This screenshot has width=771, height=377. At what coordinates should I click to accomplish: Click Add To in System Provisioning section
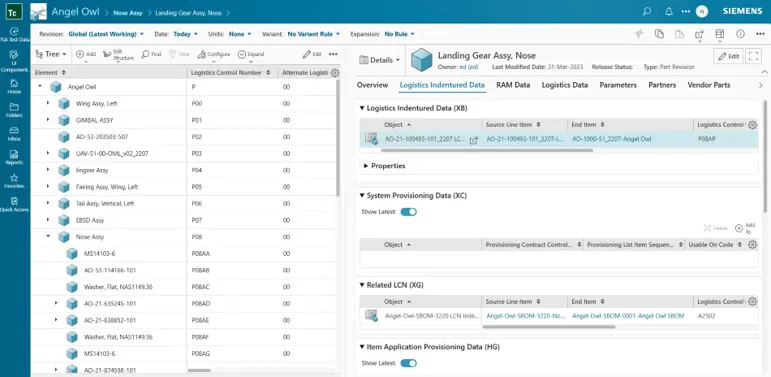click(x=745, y=228)
